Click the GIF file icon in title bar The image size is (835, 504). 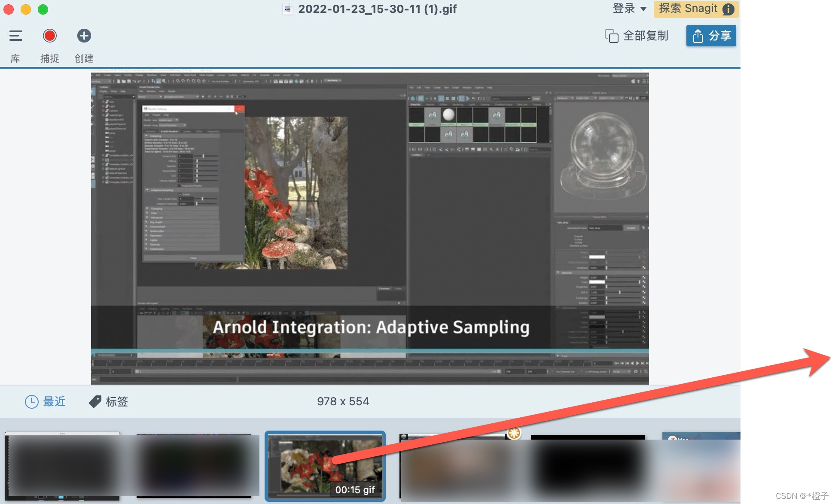click(288, 9)
